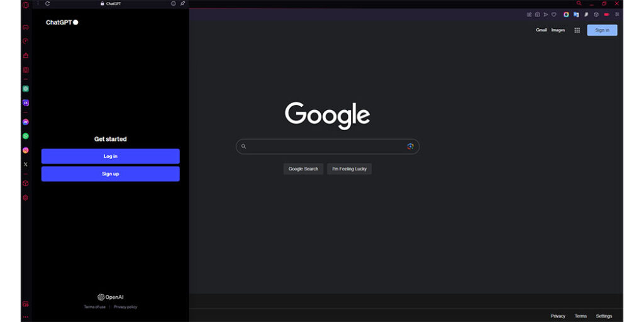Click the Sign up button in ChatGPT
This screenshot has width=644, height=322.
[111, 174]
